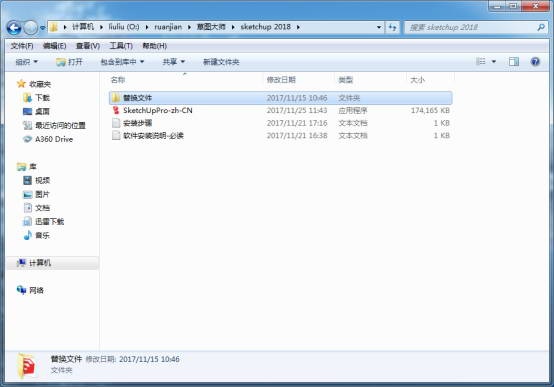Viewport: 554px width, 387px height.
Task: Click ruanjian in the address breadcrumb
Action: 168,27
